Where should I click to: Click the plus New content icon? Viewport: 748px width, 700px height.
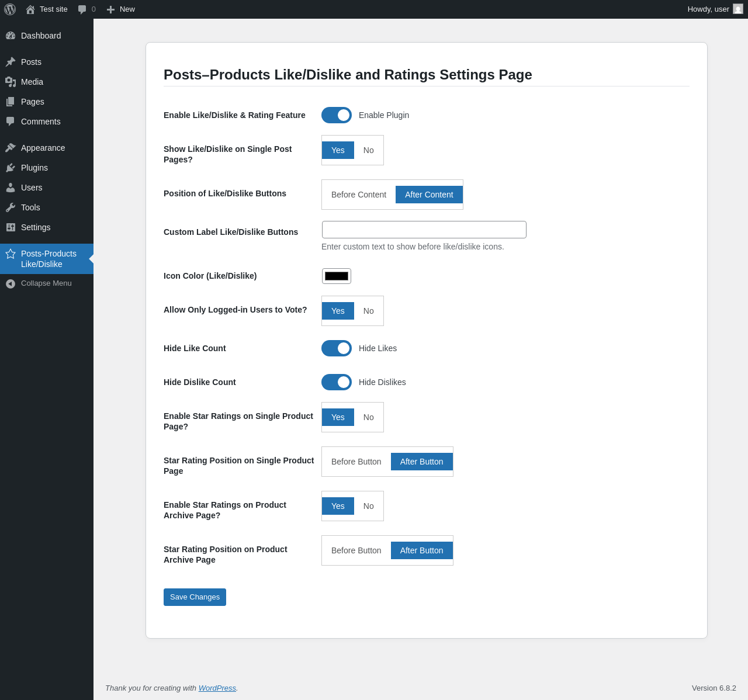(110, 9)
